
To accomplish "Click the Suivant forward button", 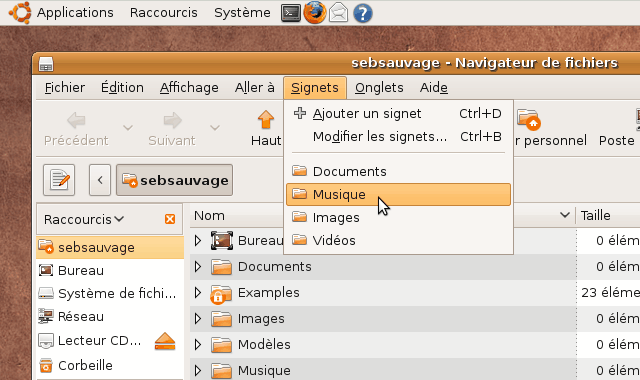I will point(172,129).
